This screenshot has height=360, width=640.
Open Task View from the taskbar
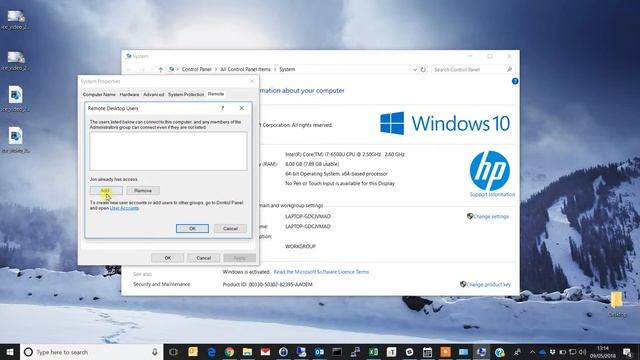(173, 352)
